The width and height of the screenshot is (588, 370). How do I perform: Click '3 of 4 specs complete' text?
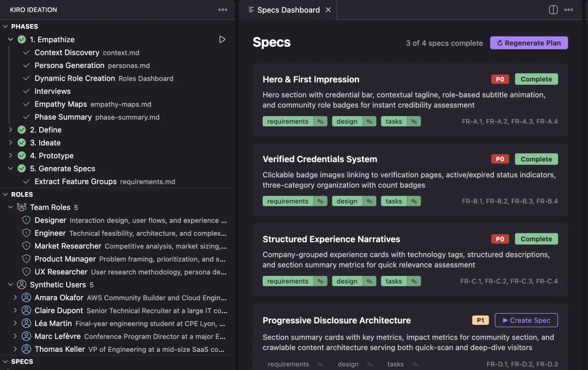tap(444, 43)
